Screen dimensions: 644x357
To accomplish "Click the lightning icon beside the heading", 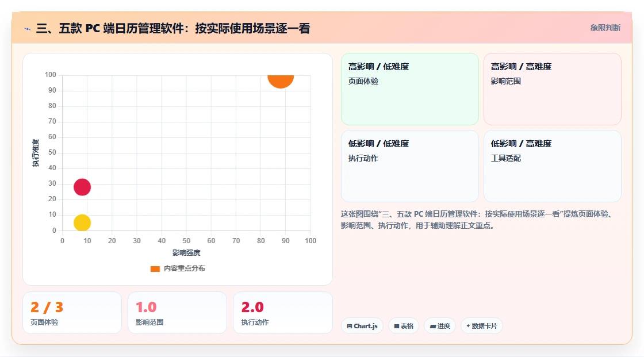I will point(28,29).
